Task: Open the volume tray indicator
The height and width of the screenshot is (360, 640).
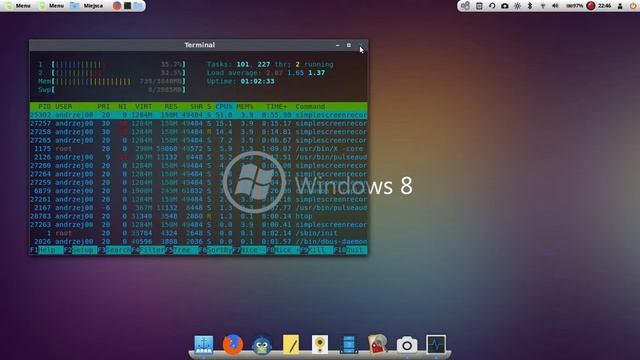Action: click(x=555, y=6)
